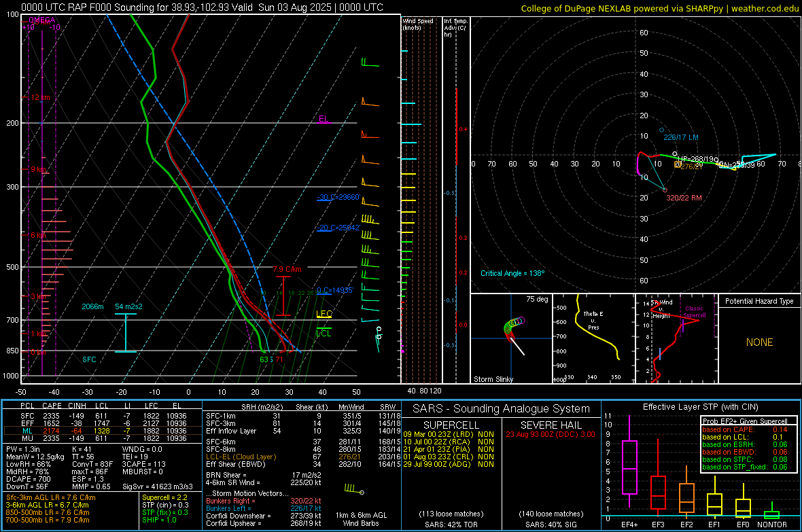Click the Supercell = 2.2 composite value
This screenshot has height=532, width=802.
point(164,497)
